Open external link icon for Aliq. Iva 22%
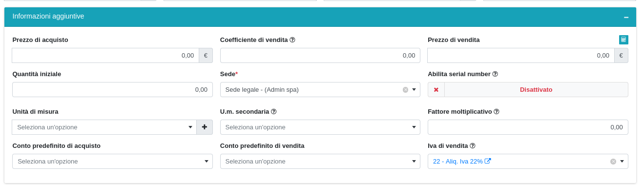 tap(488, 161)
